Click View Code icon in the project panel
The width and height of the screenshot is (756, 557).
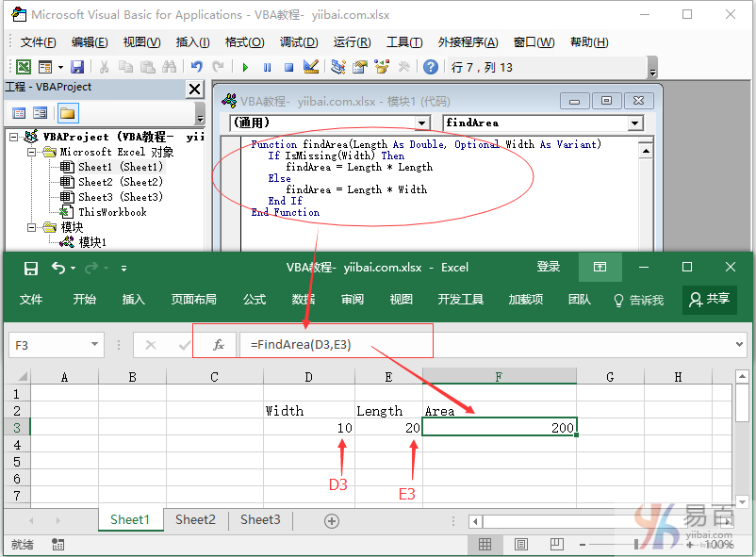click(x=19, y=113)
